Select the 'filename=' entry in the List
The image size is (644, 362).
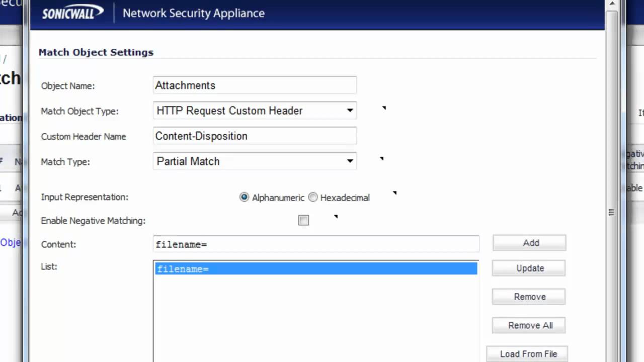click(x=316, y=269)
